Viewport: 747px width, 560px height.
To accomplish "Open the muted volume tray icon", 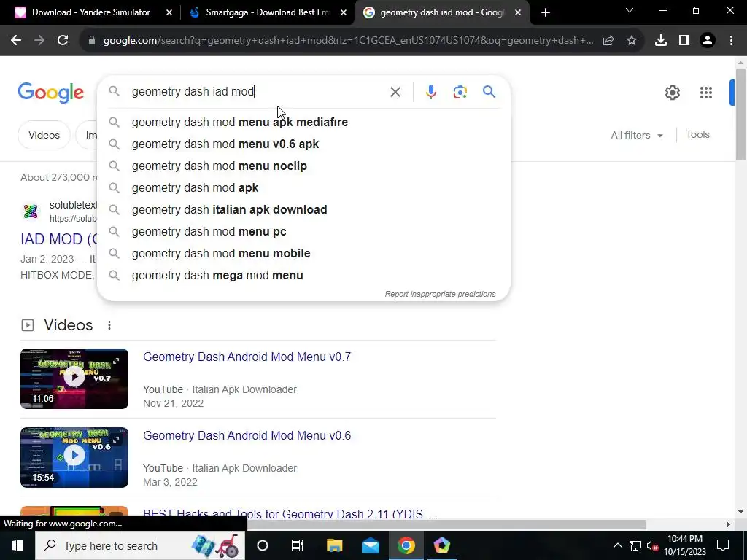I will pyautogui.click(x=653, y=545).
